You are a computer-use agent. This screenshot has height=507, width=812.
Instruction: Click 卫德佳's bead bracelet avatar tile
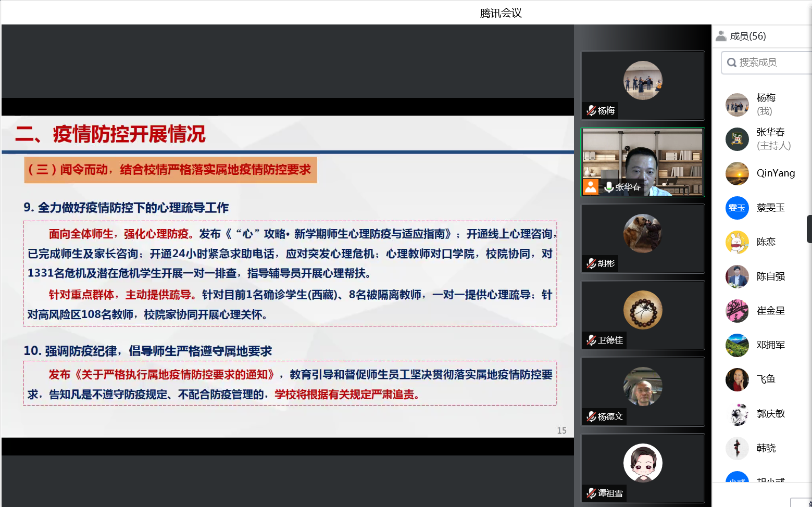click(x=643, y=310)
